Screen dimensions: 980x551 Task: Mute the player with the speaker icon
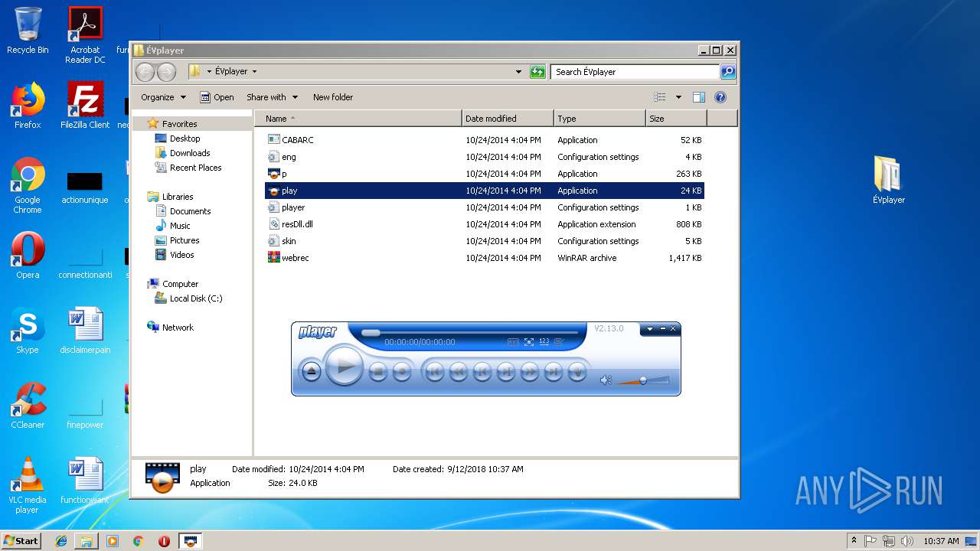(x=606, y=380)
